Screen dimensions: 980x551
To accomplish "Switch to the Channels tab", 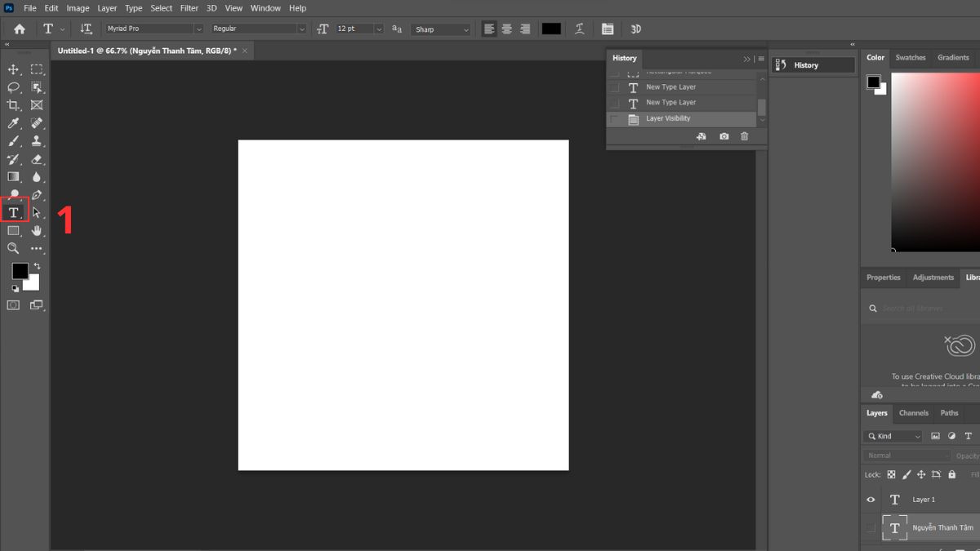I will (x=913, y=413).
